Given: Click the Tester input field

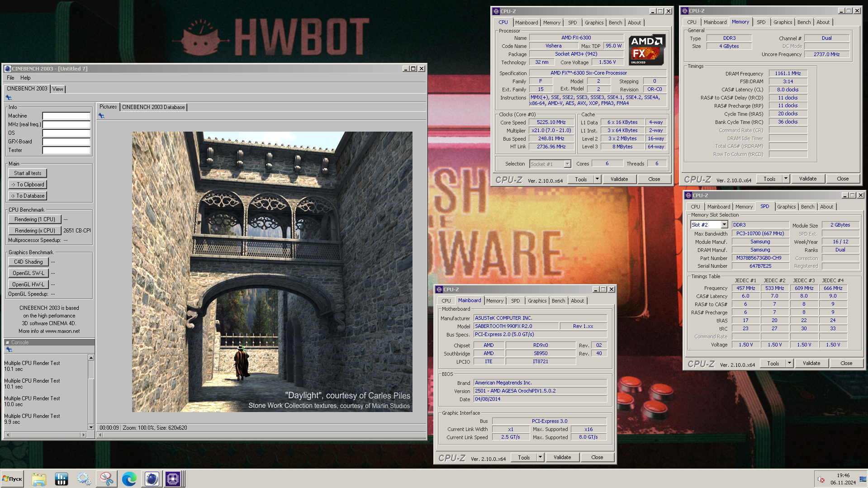Looking at the screenshot, I should (x=66, y=150).
